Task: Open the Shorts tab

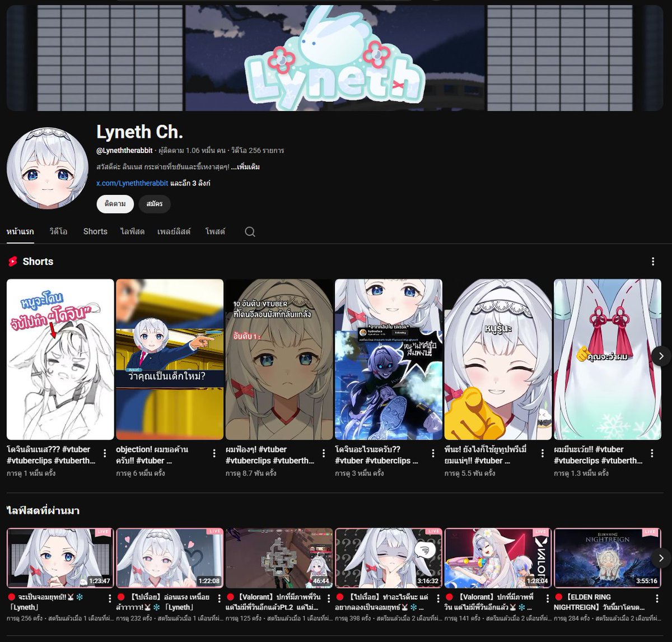Action: 95,231
